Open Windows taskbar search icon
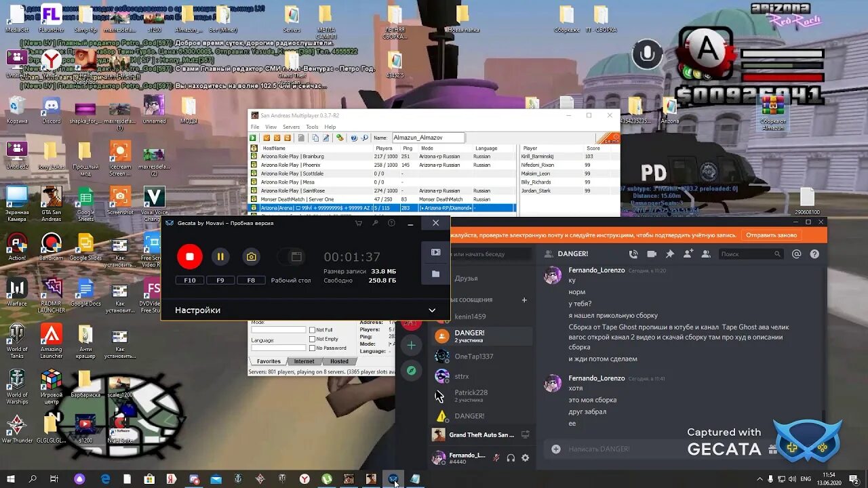The height and width of the screenshot is (488, 868). click(33, 479)
